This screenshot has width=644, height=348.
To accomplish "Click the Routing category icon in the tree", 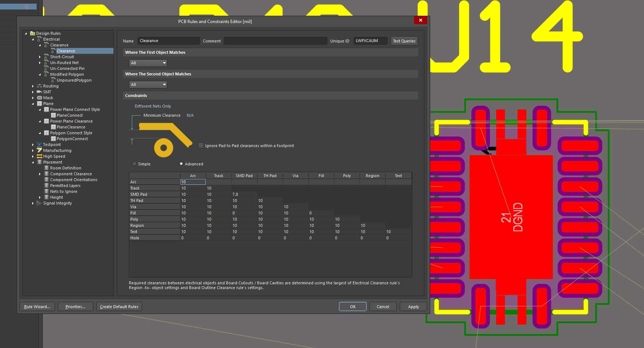I will point(40,86).
